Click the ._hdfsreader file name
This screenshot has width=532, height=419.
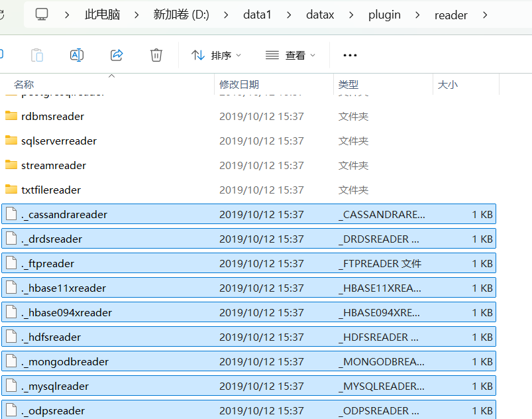51,337
